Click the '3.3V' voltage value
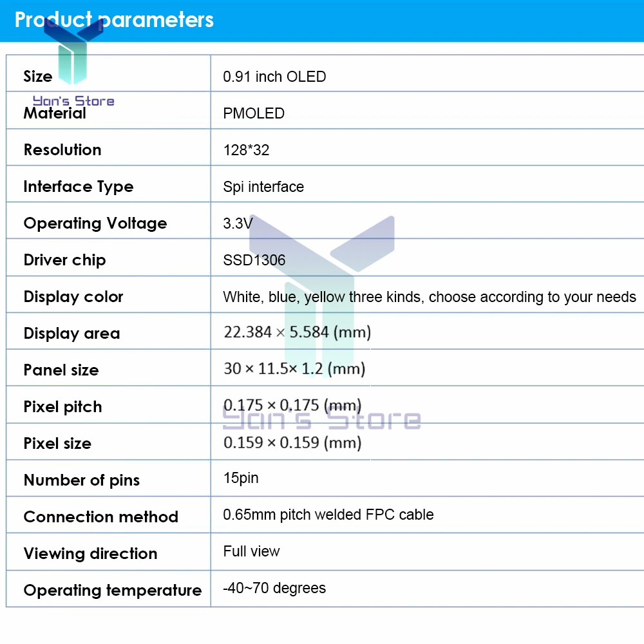Image resolution: width=644 pixels, height=644 pixels. coord(238,223)
